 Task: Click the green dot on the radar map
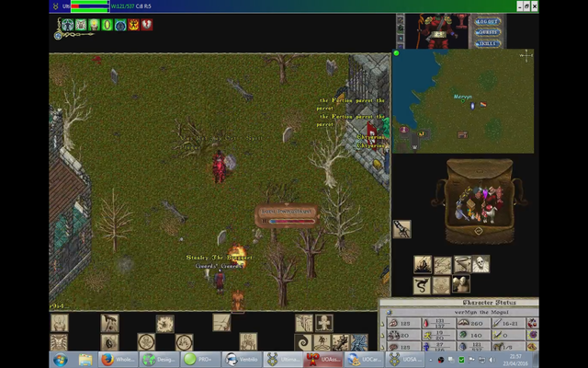pos(396,53)
